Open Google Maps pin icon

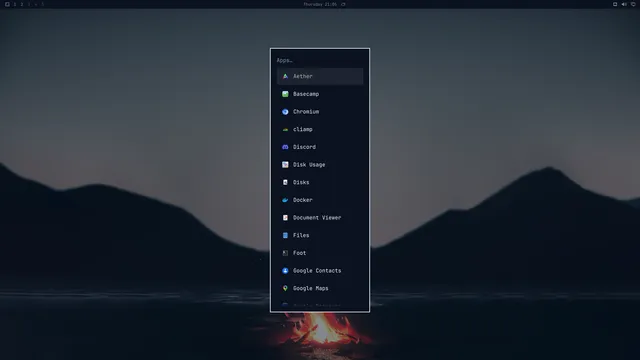285,288
